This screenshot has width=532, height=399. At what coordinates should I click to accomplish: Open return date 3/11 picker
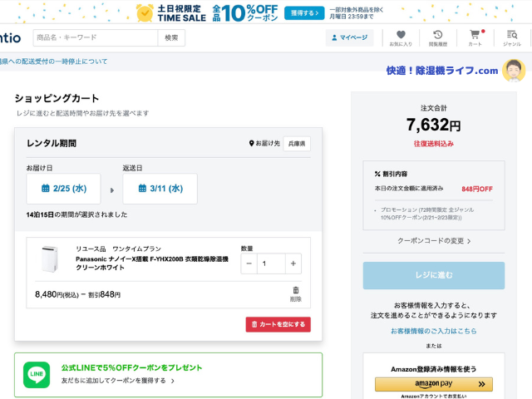point(160,189)
